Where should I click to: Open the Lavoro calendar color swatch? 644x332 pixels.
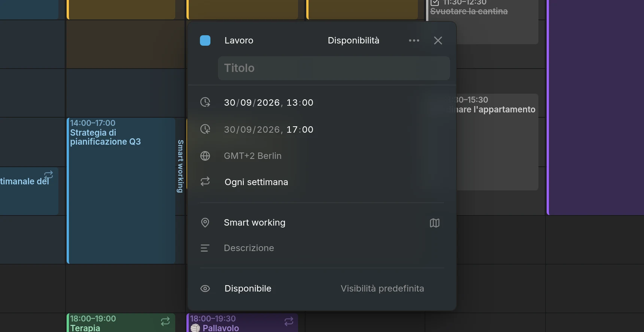click(205, 40)
